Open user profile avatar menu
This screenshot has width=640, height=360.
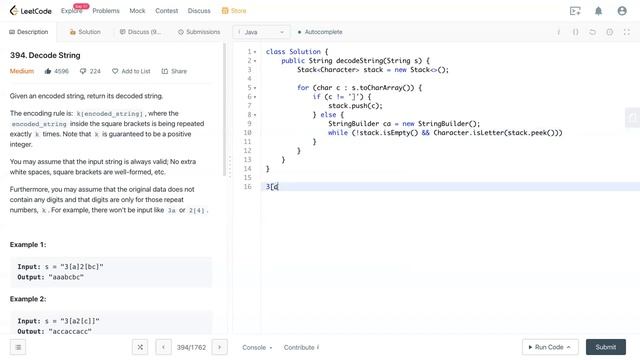click(622, 11)
